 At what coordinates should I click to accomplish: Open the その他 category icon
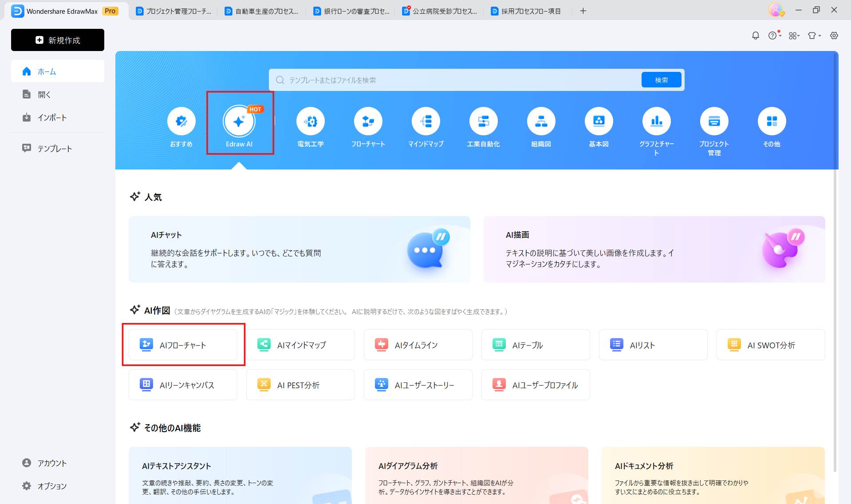[x=772, y=121]
